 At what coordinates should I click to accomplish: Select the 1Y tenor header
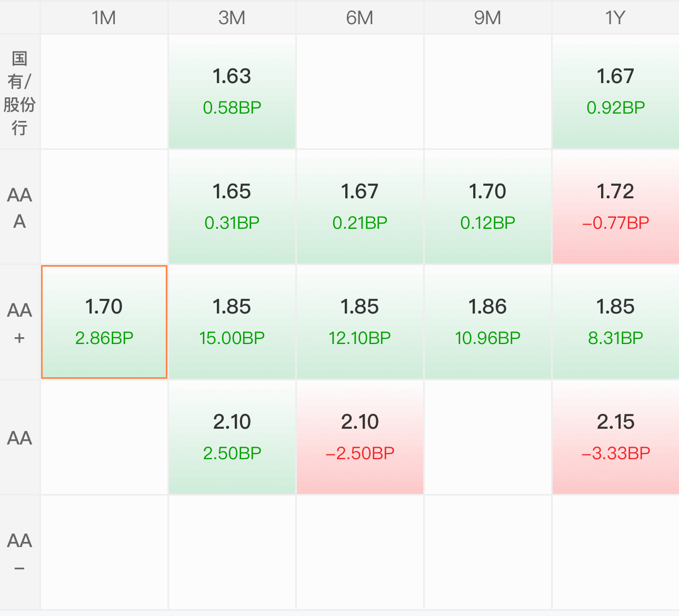point(615,18)
